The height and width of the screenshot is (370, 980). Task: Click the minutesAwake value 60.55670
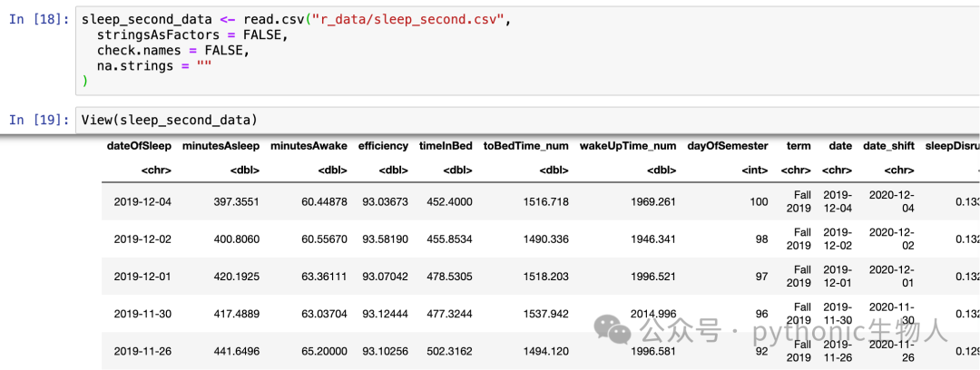324,239
